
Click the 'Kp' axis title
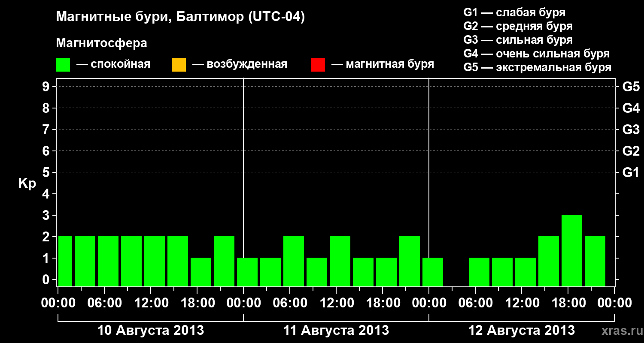pos(27,184)
